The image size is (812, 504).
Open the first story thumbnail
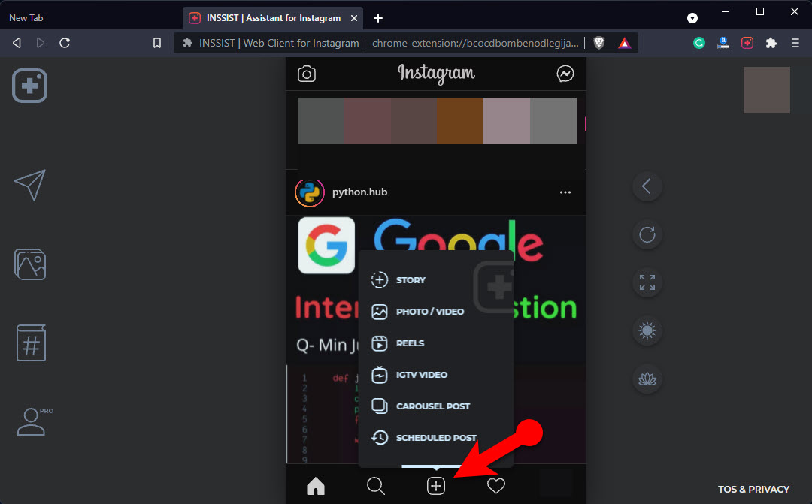point(321,121)
